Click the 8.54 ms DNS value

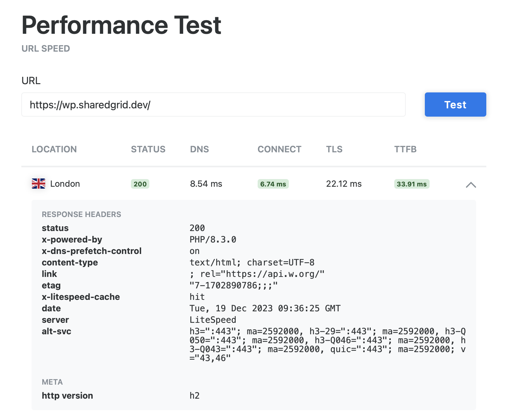[x=206, y=184]
